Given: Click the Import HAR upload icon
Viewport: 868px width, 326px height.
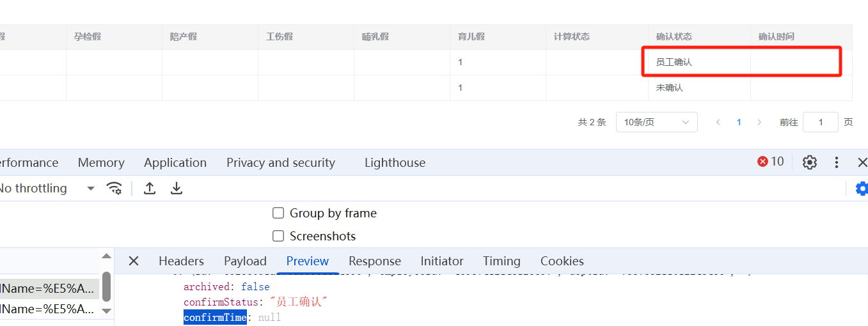Looking at the screenshot, I should click(x=150, y=188).
